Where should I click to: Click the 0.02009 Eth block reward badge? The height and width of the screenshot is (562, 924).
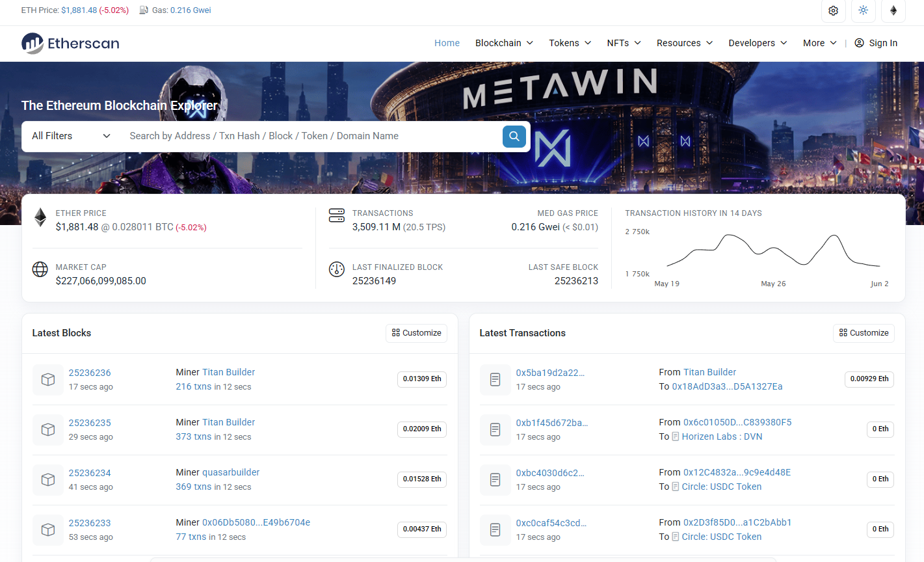click(x=422, y=429)
